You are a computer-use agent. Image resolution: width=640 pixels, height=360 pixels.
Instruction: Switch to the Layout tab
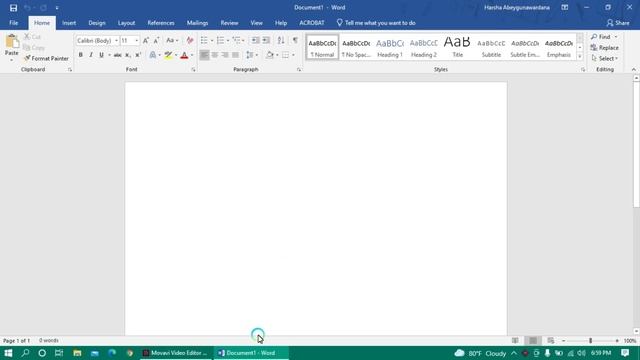pyautogui.click(x=127, y=23)
